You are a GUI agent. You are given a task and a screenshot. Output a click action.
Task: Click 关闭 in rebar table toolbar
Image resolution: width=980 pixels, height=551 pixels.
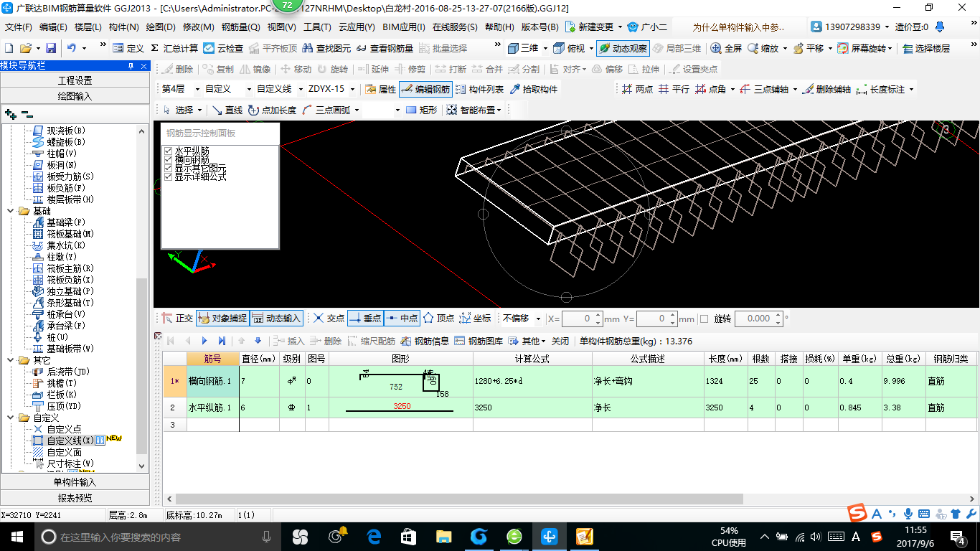pos(560,341)
